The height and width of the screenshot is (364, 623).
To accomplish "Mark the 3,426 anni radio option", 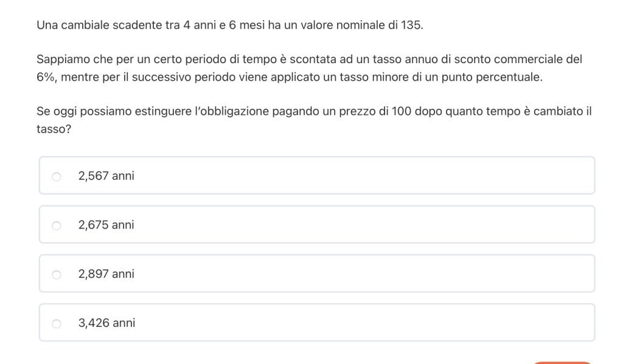I will click(x=57, y=324).
